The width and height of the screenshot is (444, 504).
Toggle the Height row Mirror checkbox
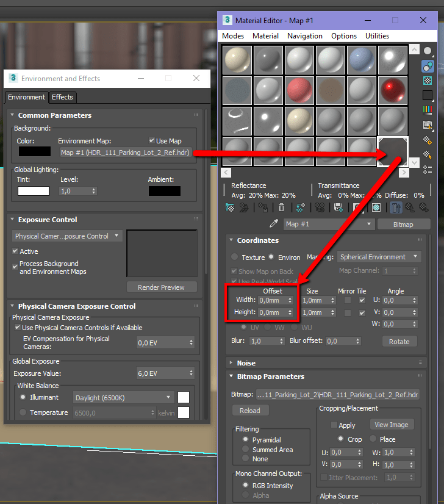pyautogui.click(x=347, y=313)
